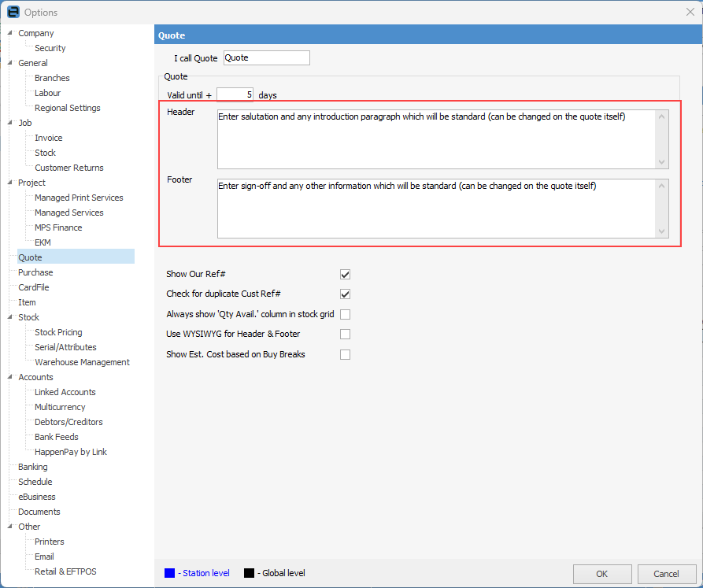Select Serial/Attributes tree item
Viewport: 703px width, 588px height.
pyautogui.click(x=65, y=347)
